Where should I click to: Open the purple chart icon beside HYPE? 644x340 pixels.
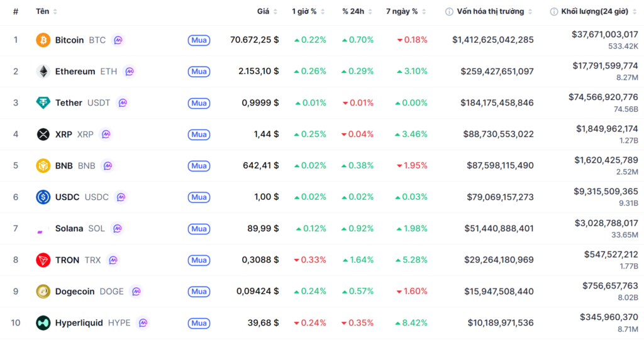(143, 323)
